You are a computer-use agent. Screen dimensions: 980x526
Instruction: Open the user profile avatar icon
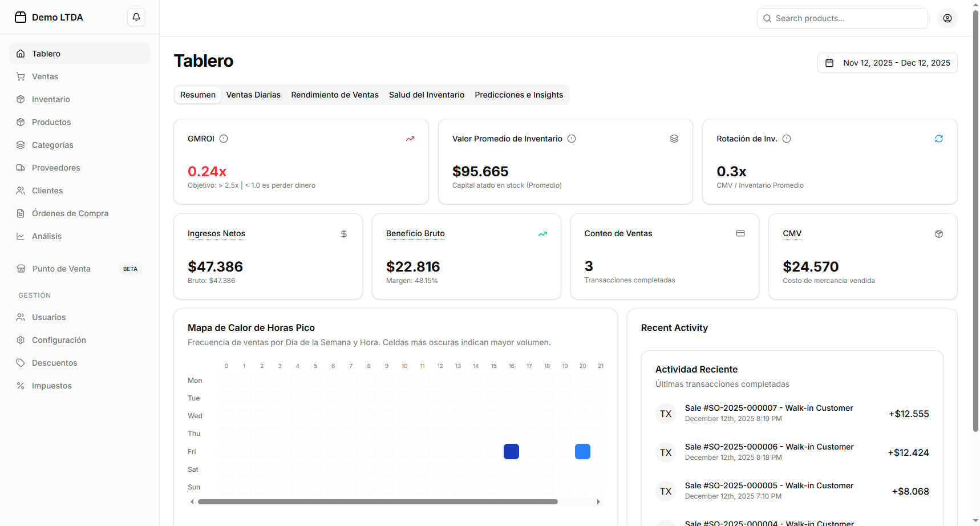click(x=947, y=18)
